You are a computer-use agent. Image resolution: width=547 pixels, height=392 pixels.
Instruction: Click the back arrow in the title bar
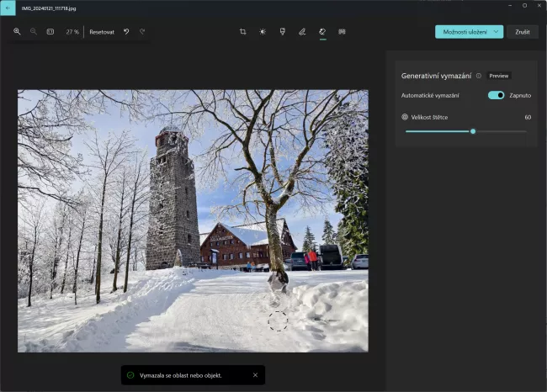[8, 8]
